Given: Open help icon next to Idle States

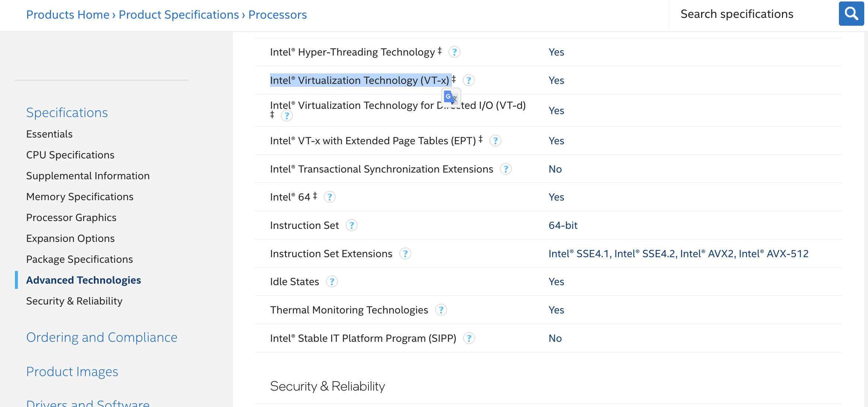Looking at the screenshot, I should pos(332,281).
